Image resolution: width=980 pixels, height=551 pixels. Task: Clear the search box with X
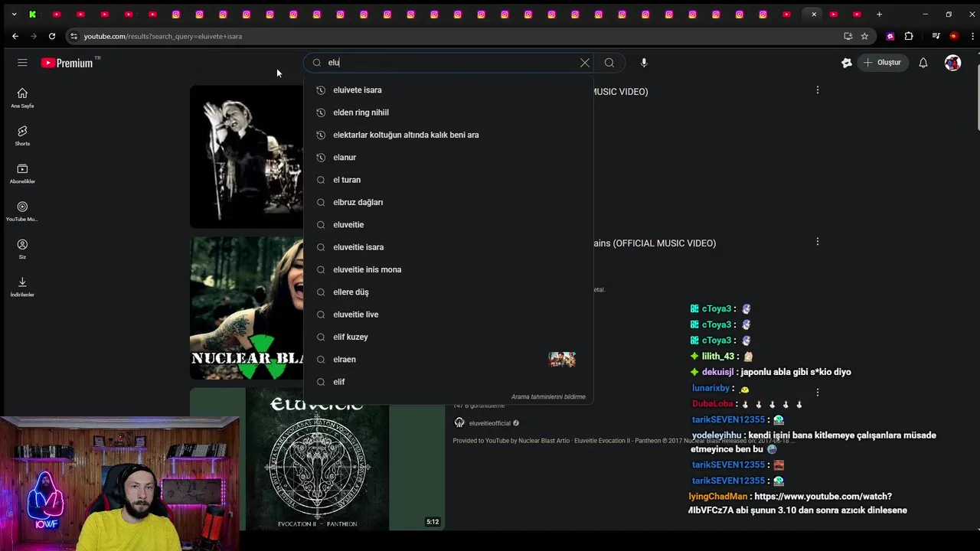[x=585, y=63]
